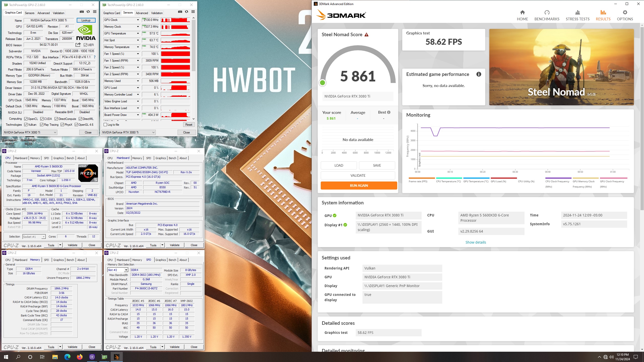Enable Log to file in GPU-Z Sensors

(x=105, y=125)
